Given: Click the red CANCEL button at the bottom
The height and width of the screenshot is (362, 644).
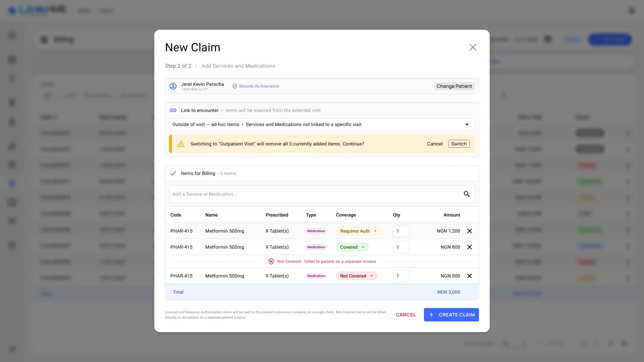Looking at the screenshot, I should coord(406,315).
